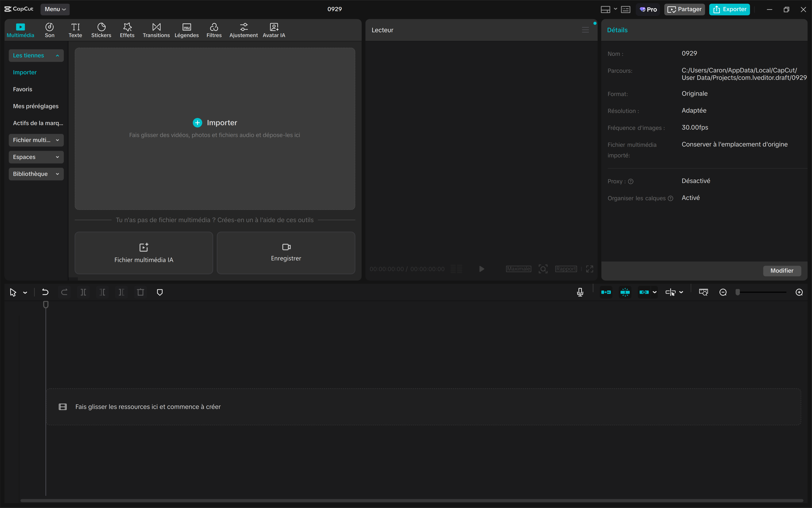The width and height of the screenshot is (812, 508).
Task: Click the Undo icon in the timeline toolbar
Action: click(x=46, y=292)
